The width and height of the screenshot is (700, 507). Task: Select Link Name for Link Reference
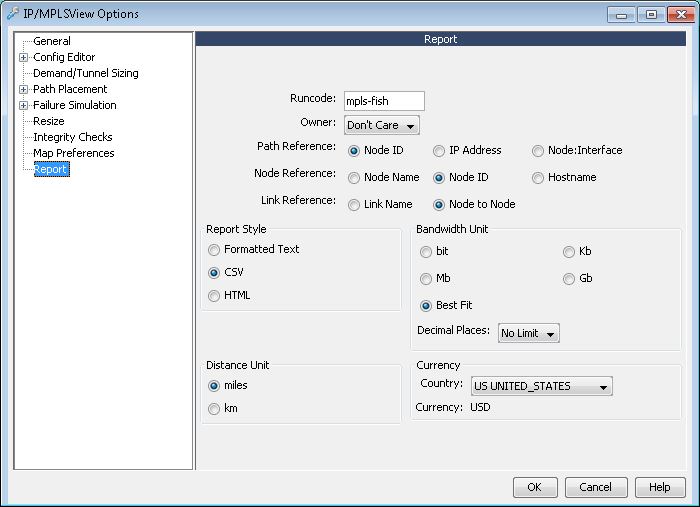pos(354,205)
